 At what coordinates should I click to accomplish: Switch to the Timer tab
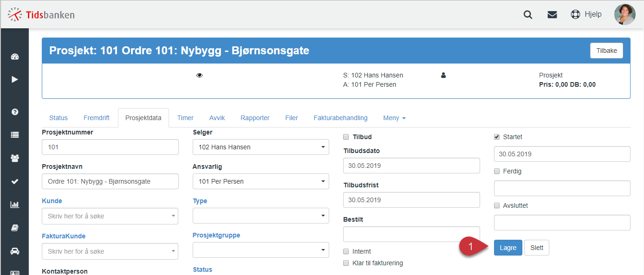[x=185, y=118]
